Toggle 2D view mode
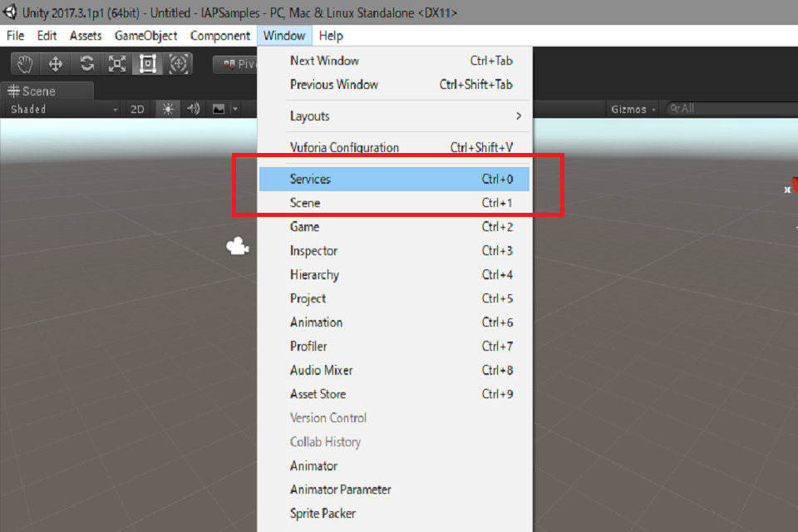 click(x=137, y=108)
